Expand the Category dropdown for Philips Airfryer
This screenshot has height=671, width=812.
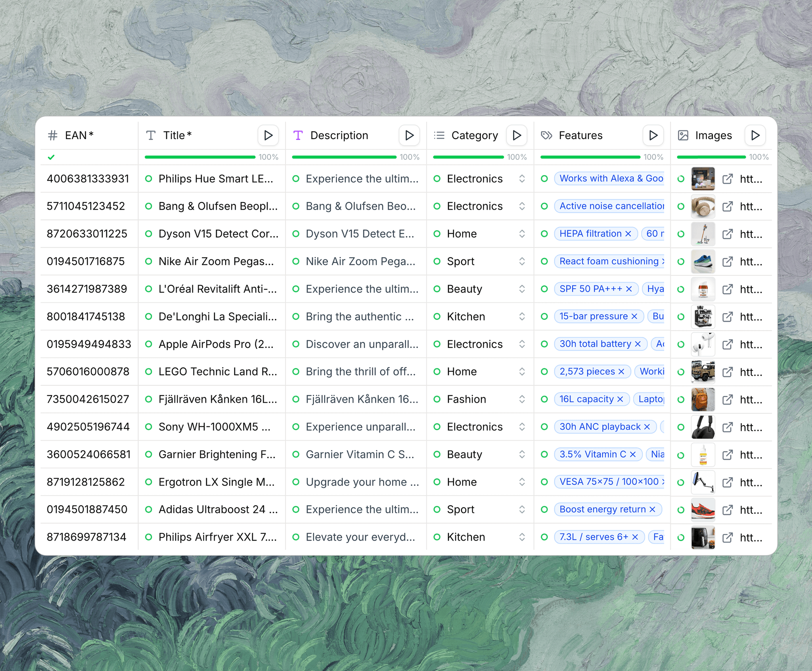[x=522, y=537]
